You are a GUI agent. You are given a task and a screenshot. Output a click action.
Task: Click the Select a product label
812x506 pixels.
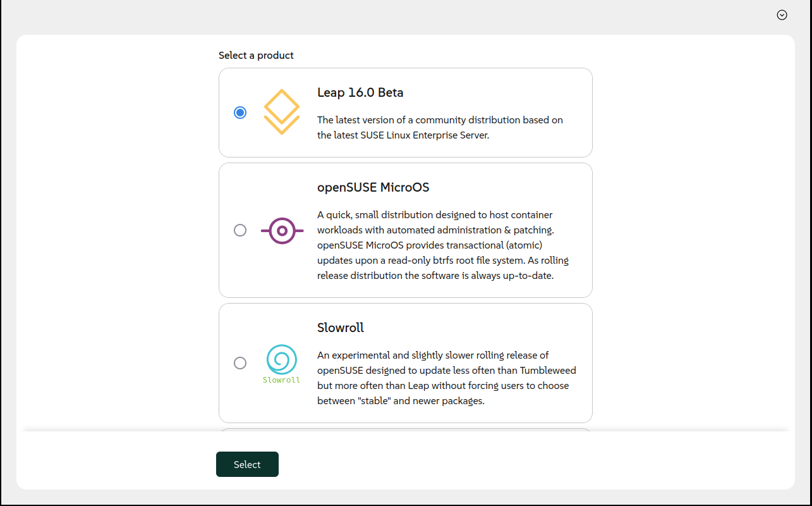pyautogui.click(x=256, y=55)
